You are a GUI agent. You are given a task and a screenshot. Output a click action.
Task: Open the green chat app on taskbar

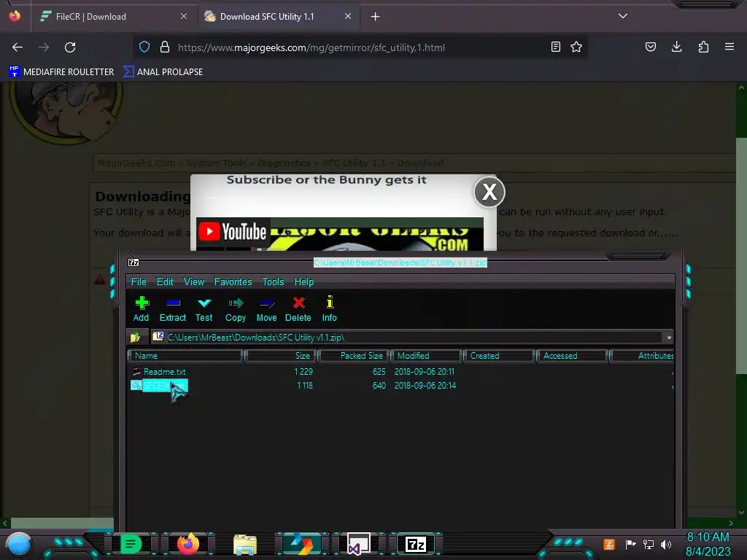coord(131,544)
